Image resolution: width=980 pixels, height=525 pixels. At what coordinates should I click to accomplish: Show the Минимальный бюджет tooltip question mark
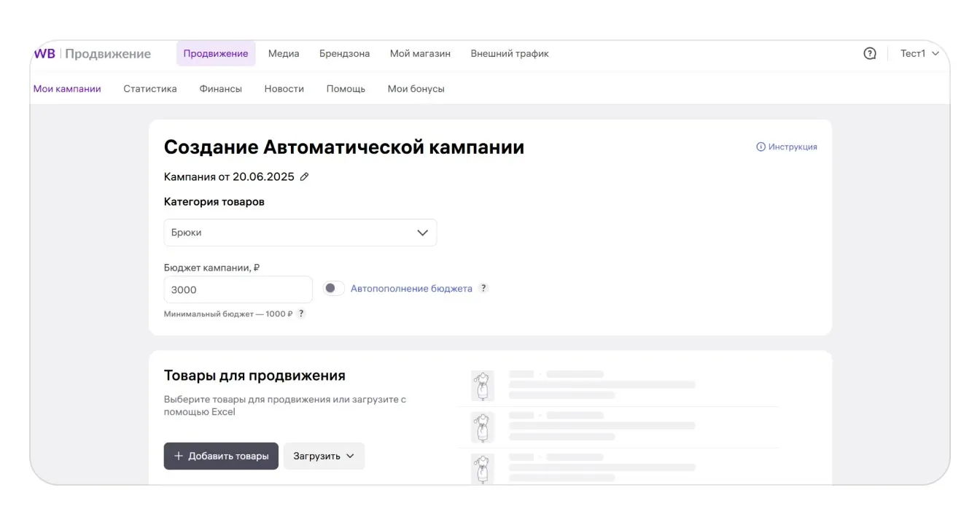(x=301, y=314)
